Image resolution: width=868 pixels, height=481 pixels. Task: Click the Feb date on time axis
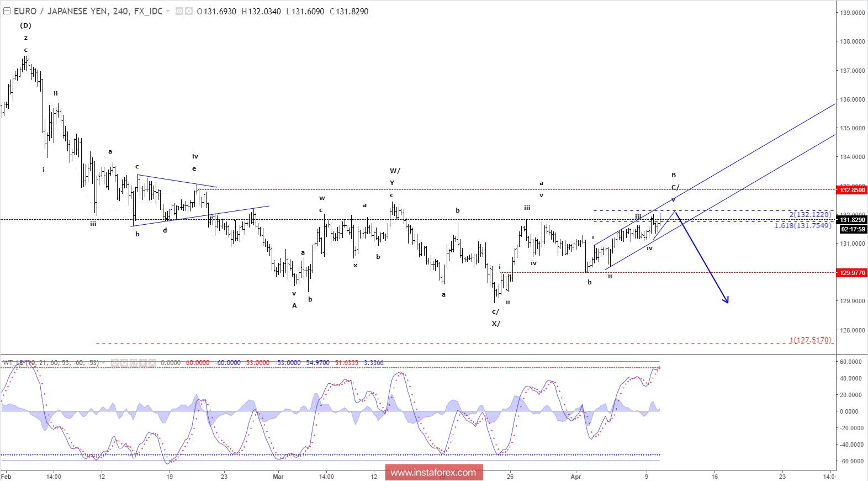click(x=6, y=476)
